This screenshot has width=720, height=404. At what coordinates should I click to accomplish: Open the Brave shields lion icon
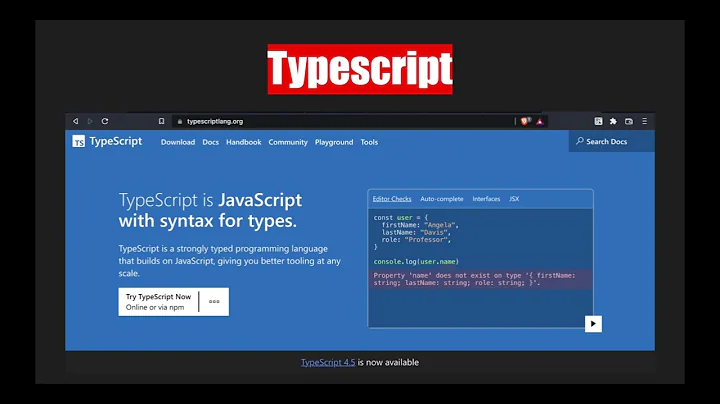525,121
